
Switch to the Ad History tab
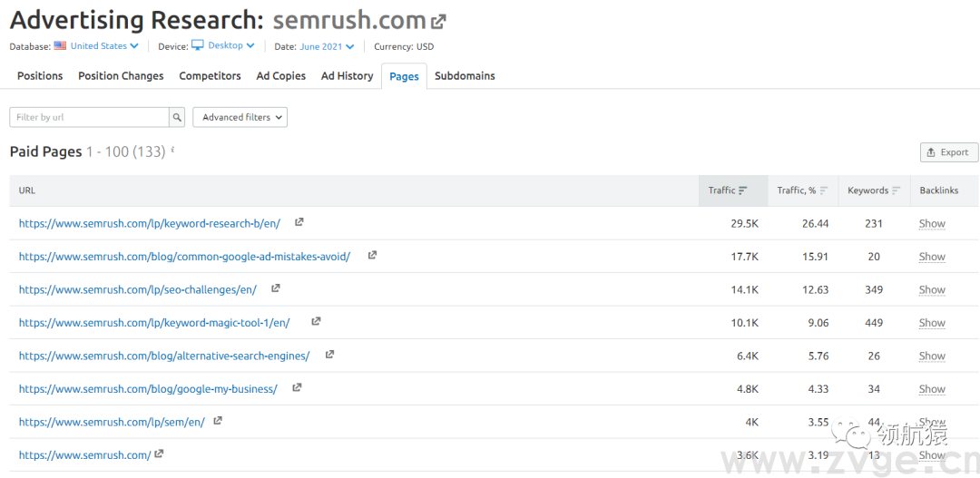click(x=347, y=76)
